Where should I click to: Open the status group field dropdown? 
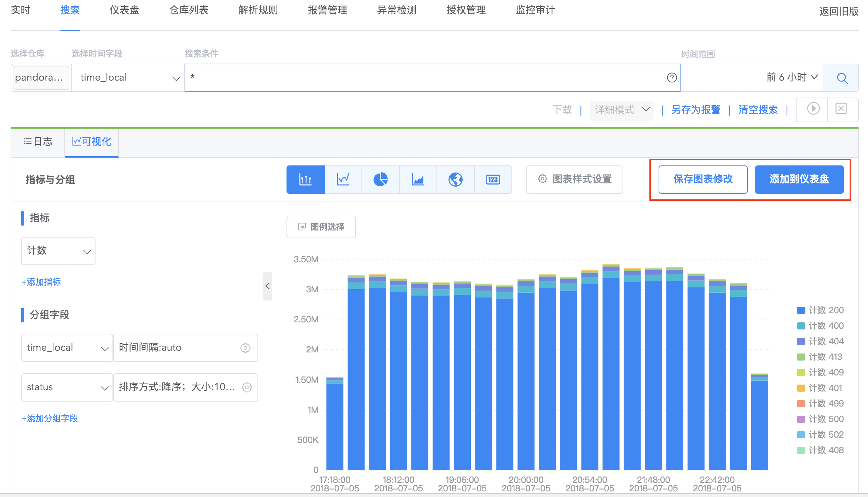(x=67, y=387)
